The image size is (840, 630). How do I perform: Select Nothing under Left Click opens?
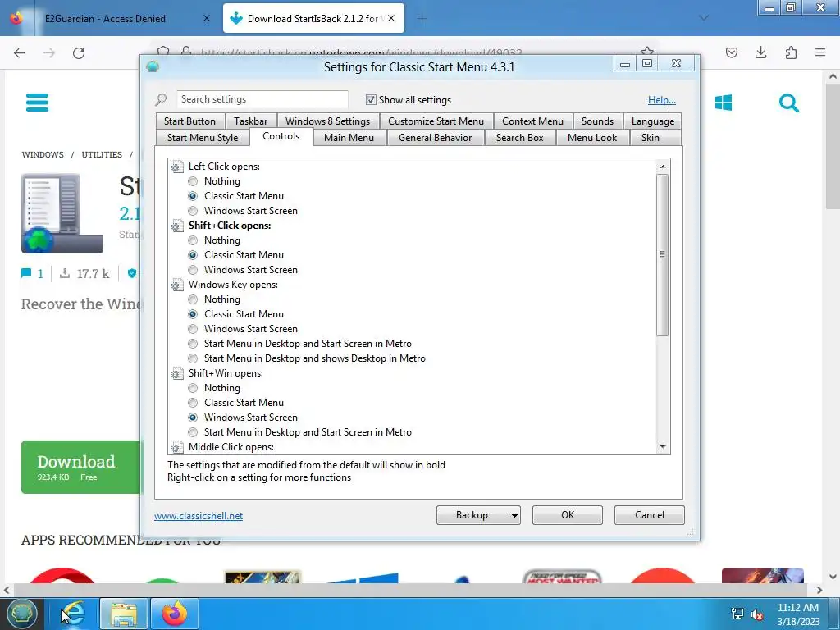click(x=193, y=181)
